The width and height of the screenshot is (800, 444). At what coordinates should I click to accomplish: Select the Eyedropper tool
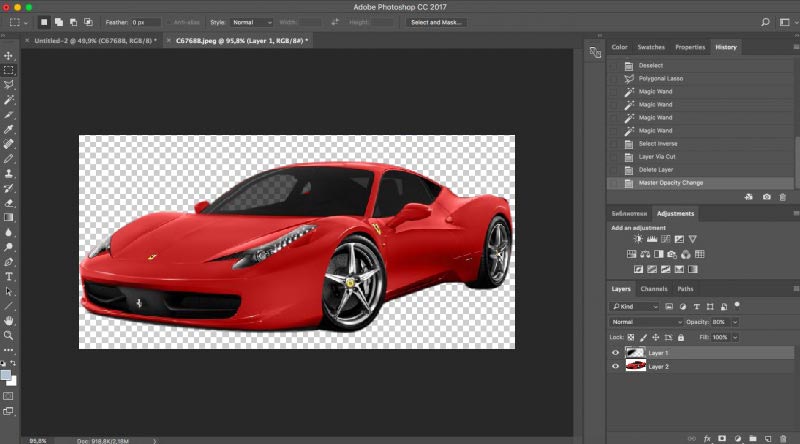9,129
